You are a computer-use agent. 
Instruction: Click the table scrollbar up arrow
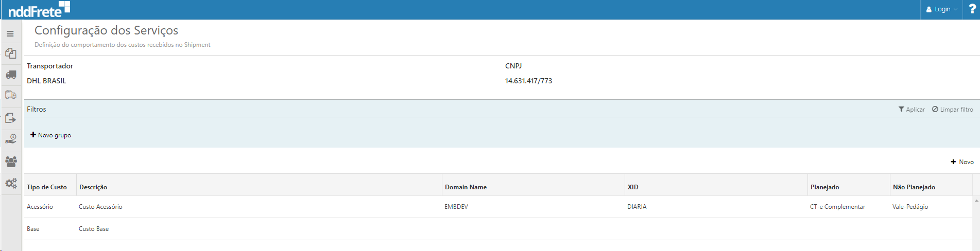976,201
